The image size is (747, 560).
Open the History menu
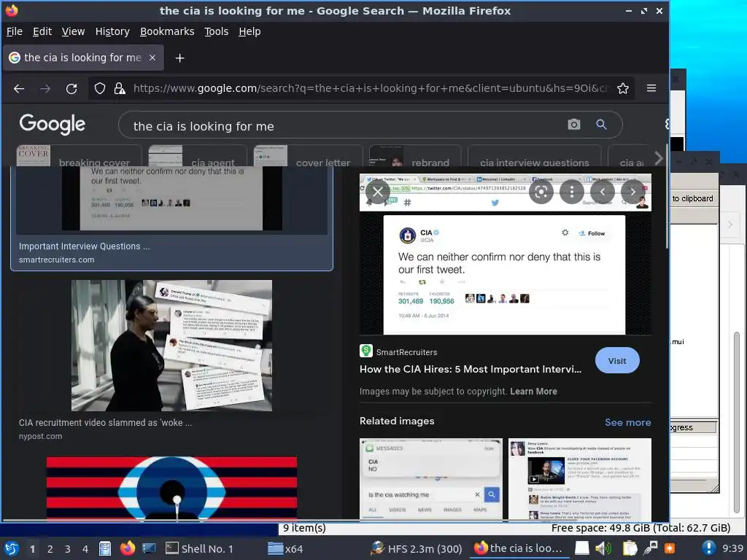(112, 31)
